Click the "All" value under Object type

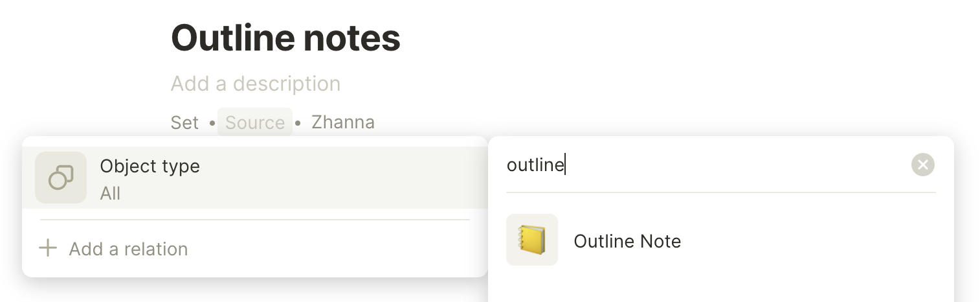[110, 193]
